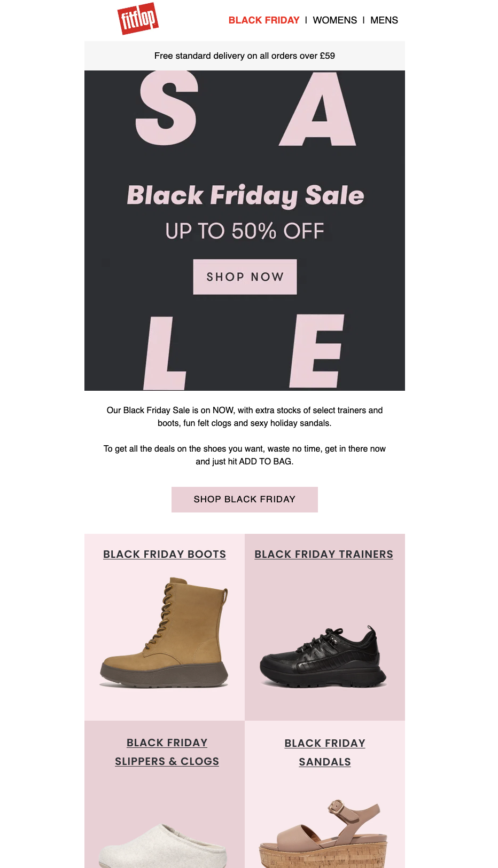Image resolution: width=498 pixels, height=868 pixels.
Task: Open the BLACK FRIDAY SANDALS link
Action: 325,753
